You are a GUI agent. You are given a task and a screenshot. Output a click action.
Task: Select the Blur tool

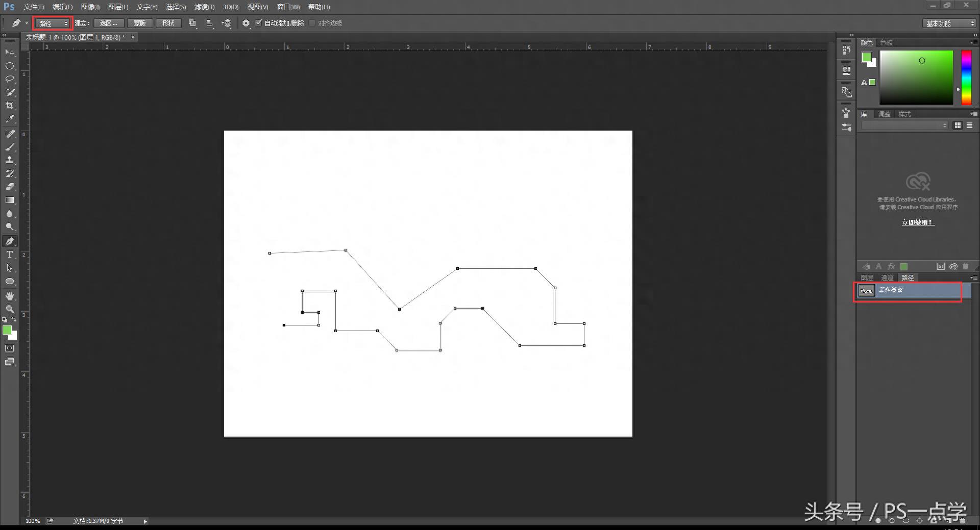click(x=10, y=213)
